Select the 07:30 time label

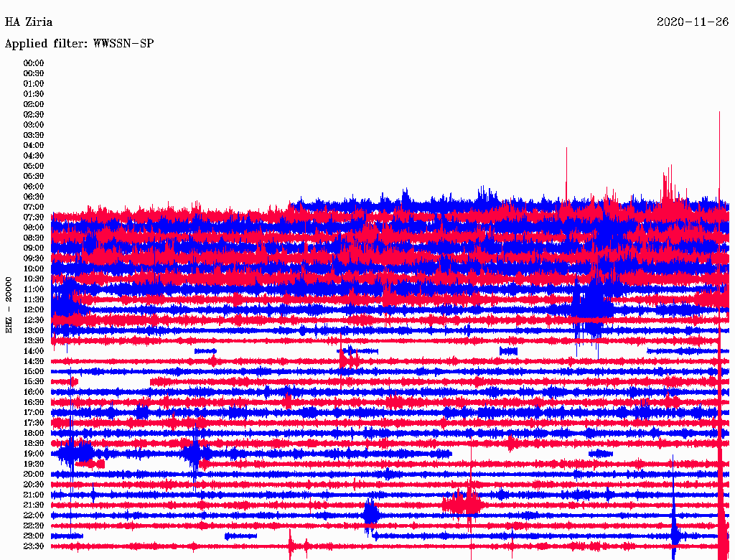34,218
